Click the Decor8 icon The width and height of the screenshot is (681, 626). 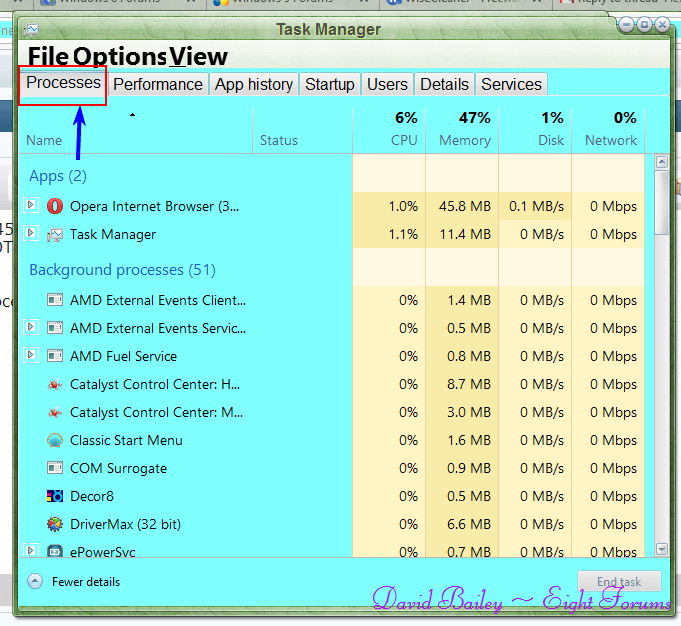[55, 496]
